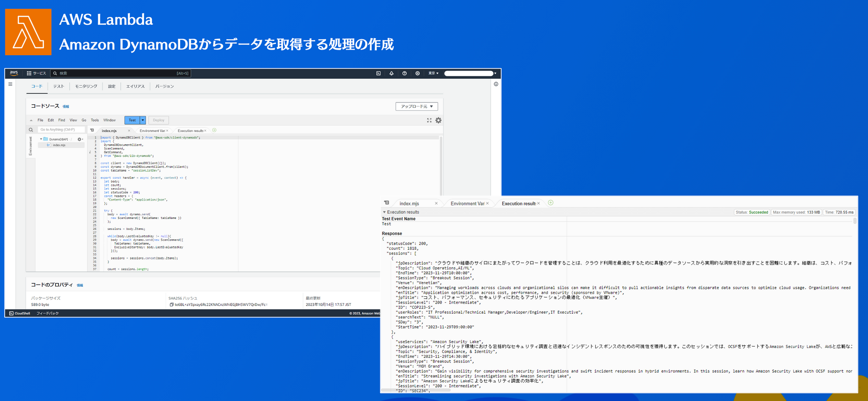The width and height of the screenshot is (868, 401).
Task: Open the サービス services grid menu
Action: coord(36,73)
